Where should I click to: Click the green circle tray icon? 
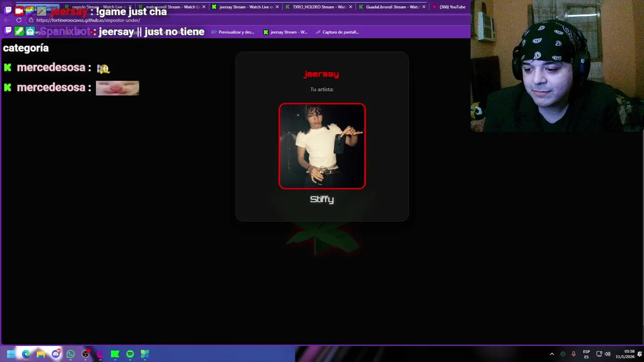[x=562, y=354]
